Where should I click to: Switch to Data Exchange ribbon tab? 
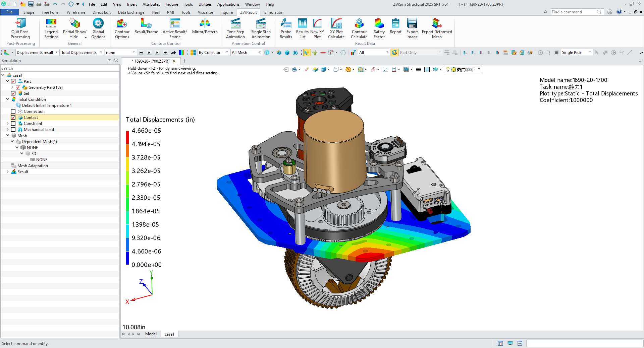pyautogui.click(x=131, y=12)
